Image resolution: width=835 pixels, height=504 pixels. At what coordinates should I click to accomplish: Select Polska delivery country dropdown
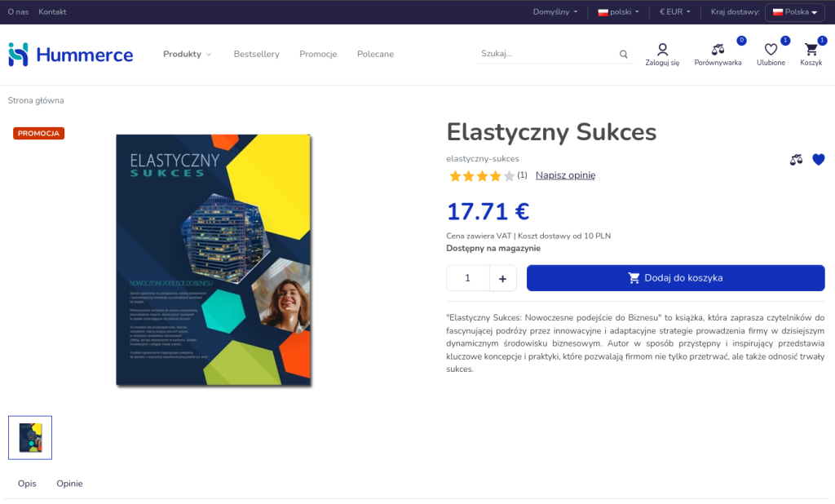[x=794, y=12]
